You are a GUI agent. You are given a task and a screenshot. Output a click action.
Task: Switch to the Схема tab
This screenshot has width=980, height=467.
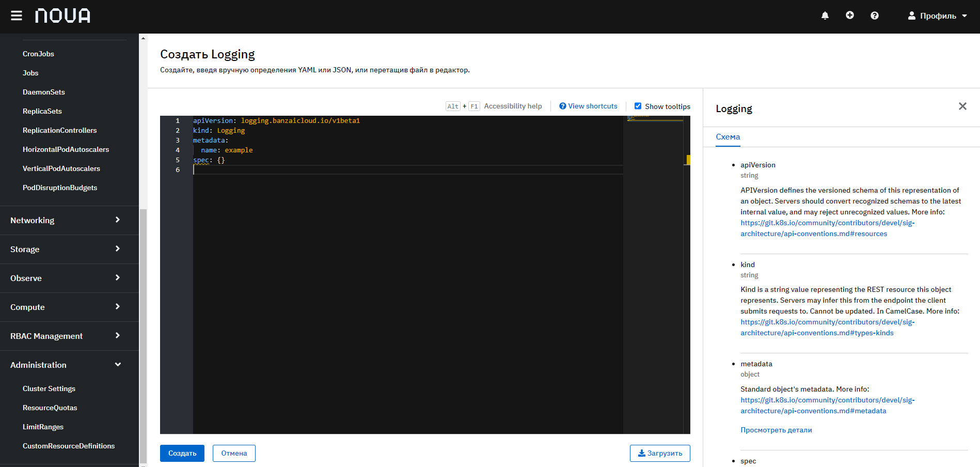coord(728,137)
